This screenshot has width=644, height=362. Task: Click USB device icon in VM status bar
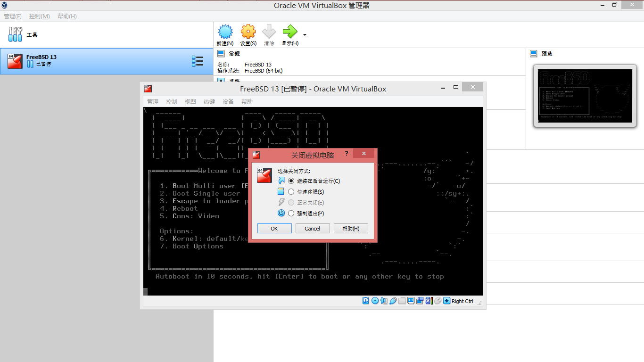coord(393,301)
